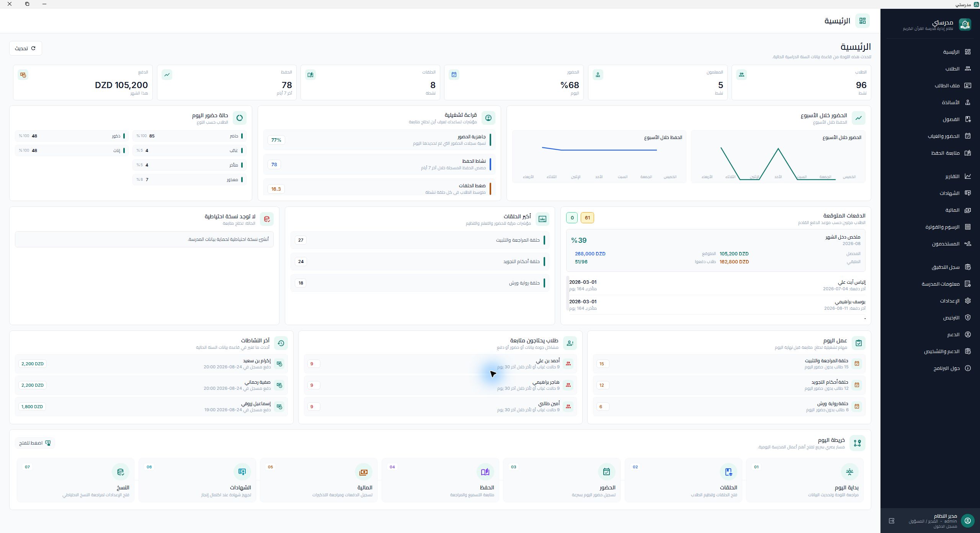Click the yellow 61 badge in الدفعات المتوقعة
Viewport: 980px width, 533px height.
[587, 217]
